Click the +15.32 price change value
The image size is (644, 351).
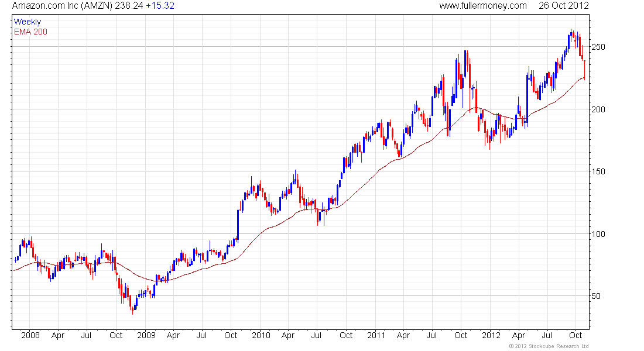click(160, 6)
